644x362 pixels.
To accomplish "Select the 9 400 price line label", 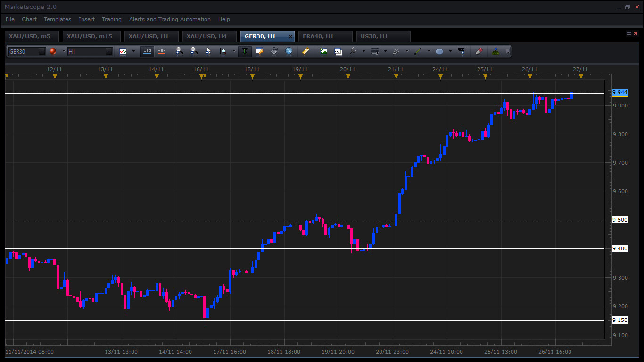I will [x=620, y=248].
